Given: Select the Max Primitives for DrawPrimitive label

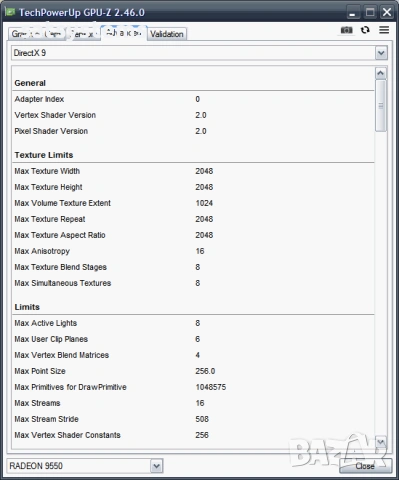Looking at the screenshot, I should click(70, 387).
